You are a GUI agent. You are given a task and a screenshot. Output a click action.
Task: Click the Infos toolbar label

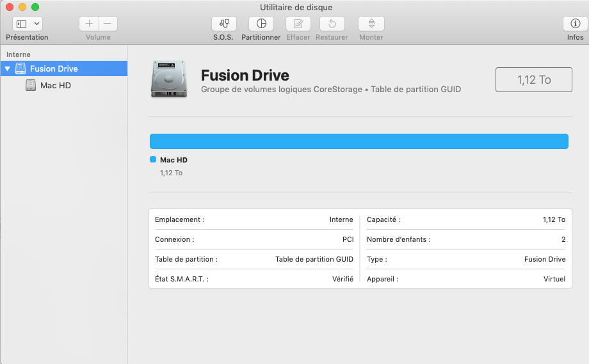coord(575,37)
